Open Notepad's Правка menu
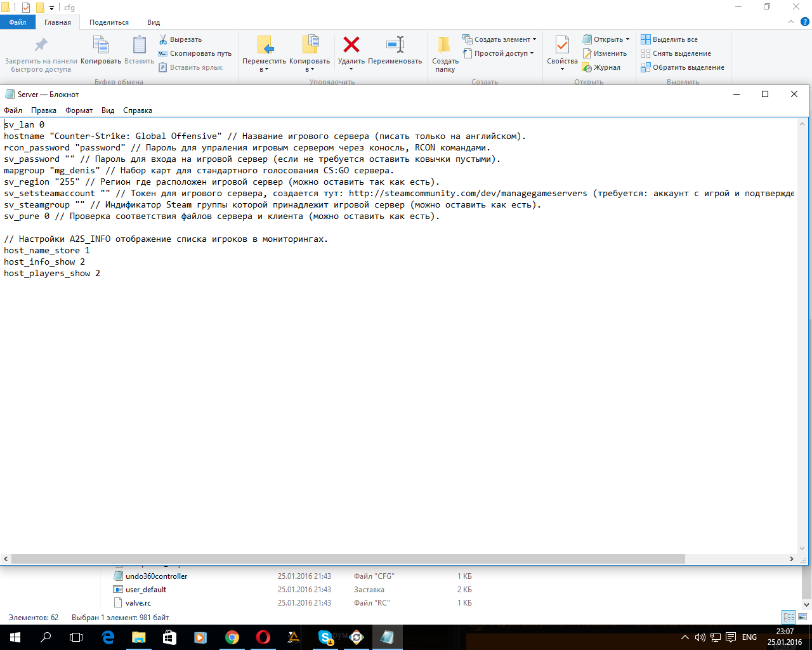Image resolution: width=812 pixels, height=650 pixels. pyautogui.click(x=44, y=110)
